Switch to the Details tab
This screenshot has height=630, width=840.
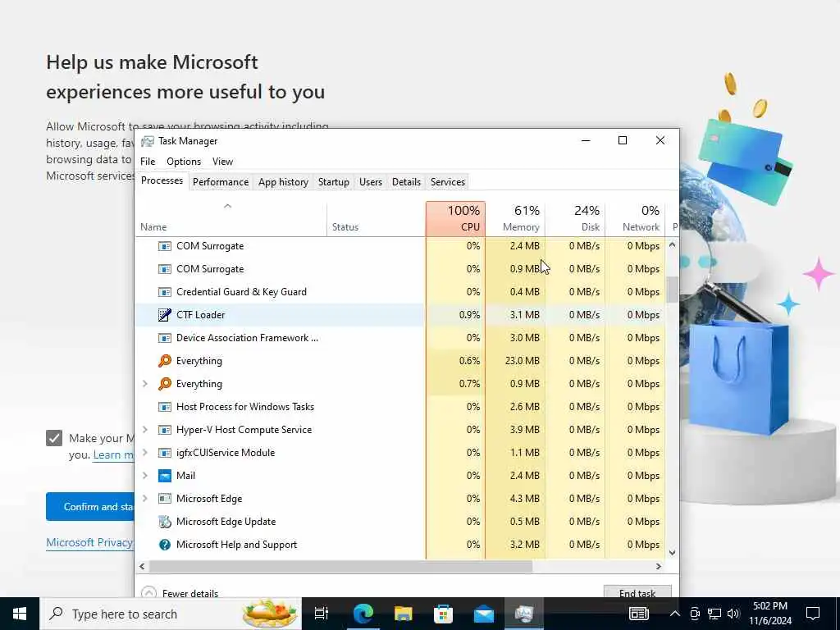[406, 182]
